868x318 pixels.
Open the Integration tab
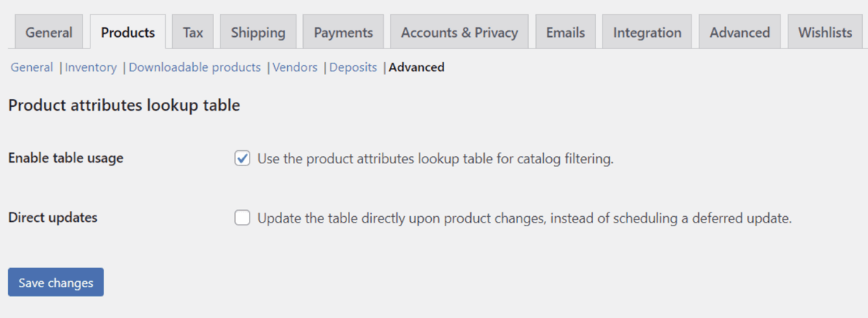pyautogui.click(x=647, y=33)
